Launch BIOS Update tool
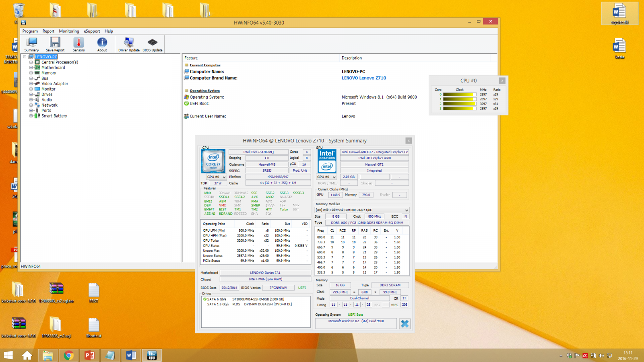Viewport: 644px width, 362px height. (153, 44)
